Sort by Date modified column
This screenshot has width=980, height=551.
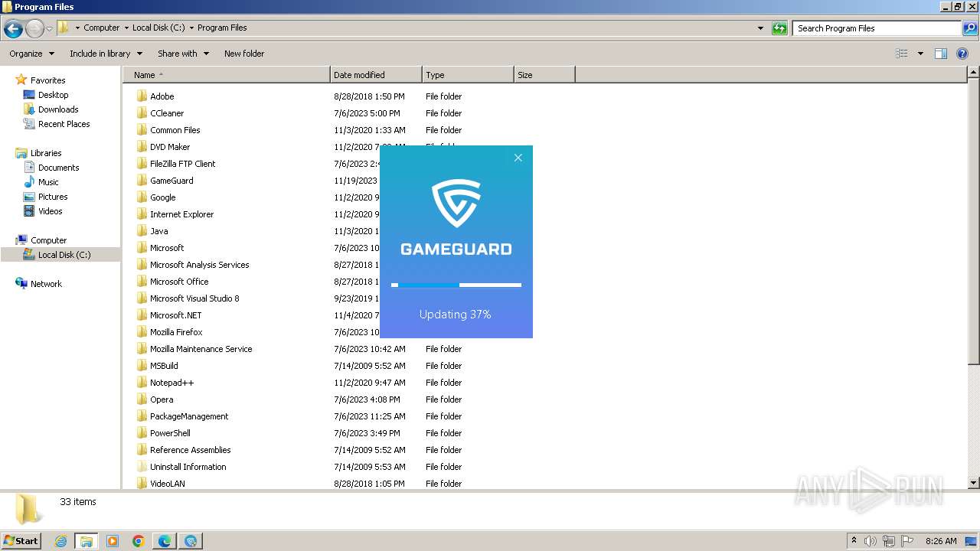click(376, 75)
